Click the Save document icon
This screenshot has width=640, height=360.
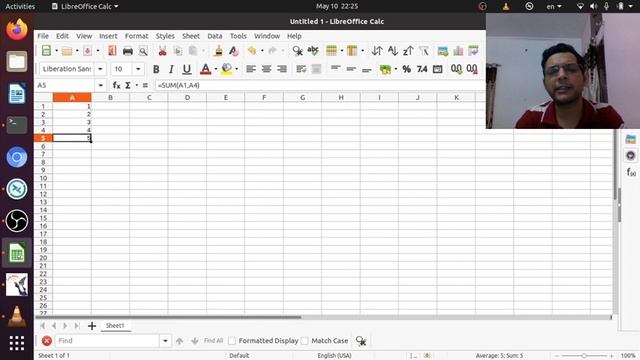(87, 51)
